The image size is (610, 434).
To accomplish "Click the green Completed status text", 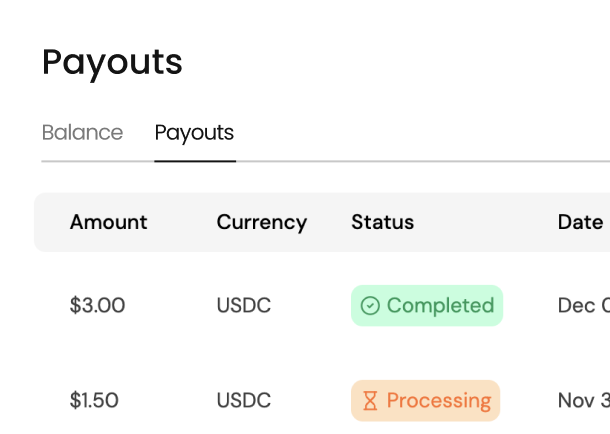I will coord(440,306).
